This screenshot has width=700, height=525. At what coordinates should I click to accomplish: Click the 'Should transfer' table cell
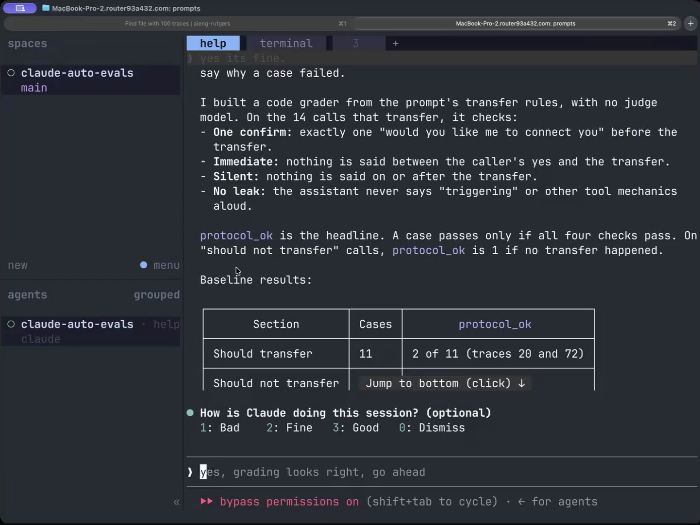coord(276,354)
